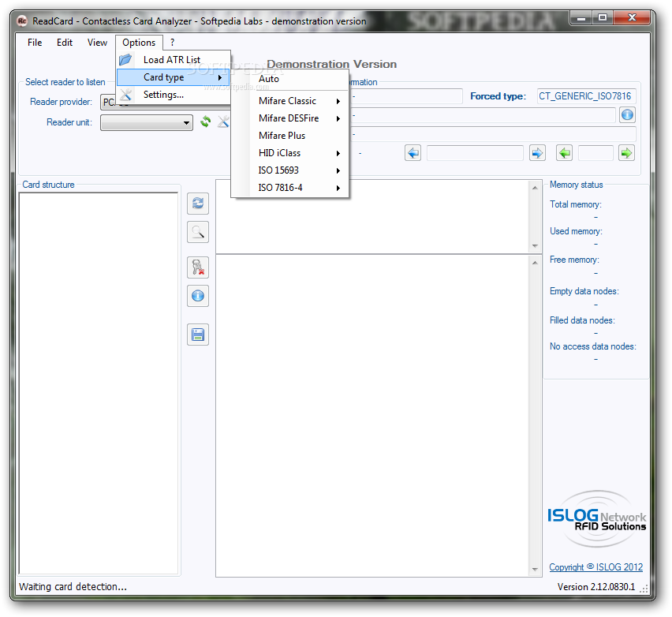This screenshot has width=672, height=617.
Task: Click the green right arrow button
Action: pos(626,153)
